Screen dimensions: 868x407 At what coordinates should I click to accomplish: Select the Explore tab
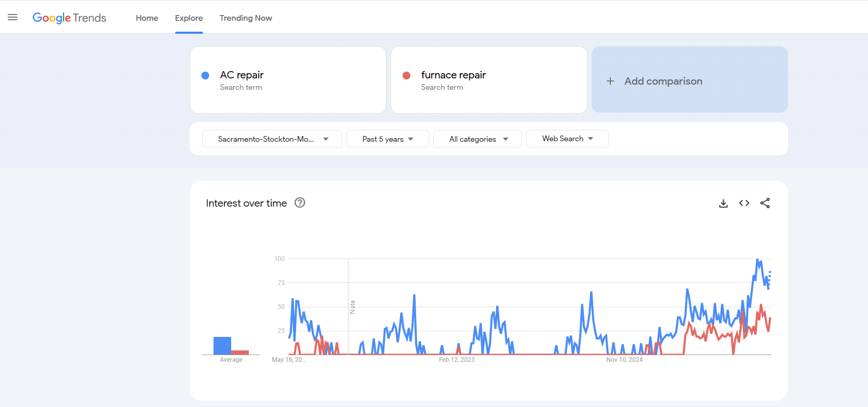pyautogui.click(x=189, y=18)
